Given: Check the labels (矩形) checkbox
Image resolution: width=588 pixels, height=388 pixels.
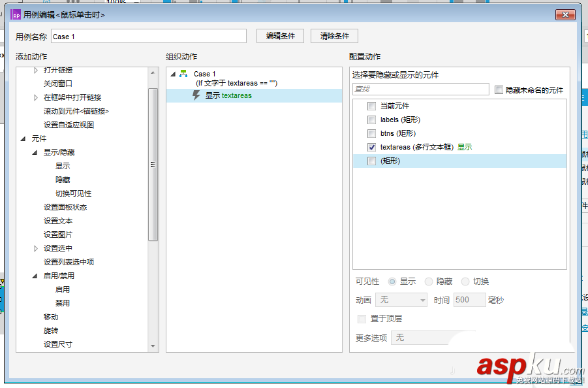Looking at the screenshot, I should (x=371, y=119).
